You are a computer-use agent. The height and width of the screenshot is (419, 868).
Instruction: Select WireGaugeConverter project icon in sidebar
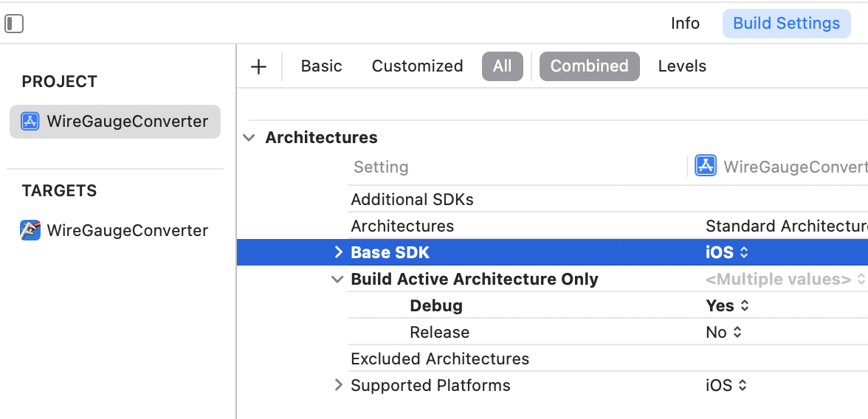(30, 121)
